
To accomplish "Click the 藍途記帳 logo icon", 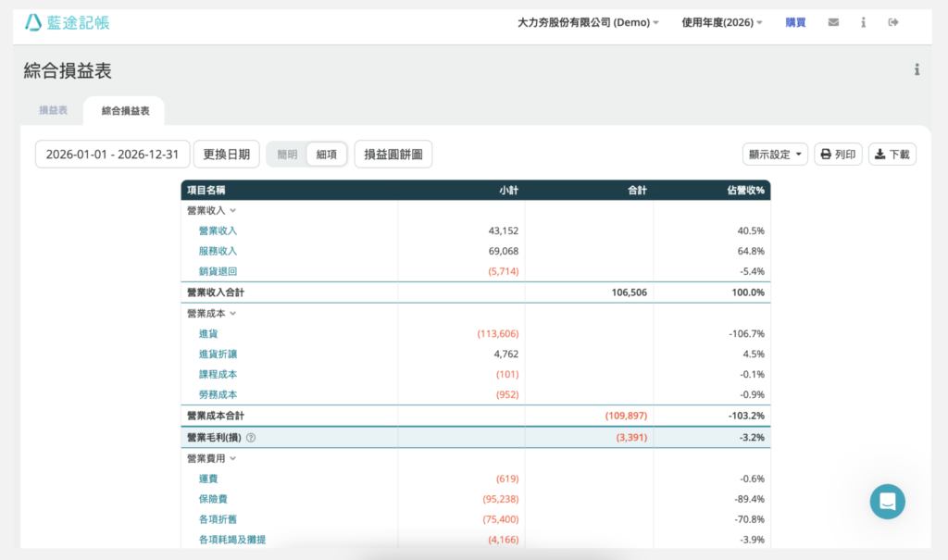I will 33,22.
